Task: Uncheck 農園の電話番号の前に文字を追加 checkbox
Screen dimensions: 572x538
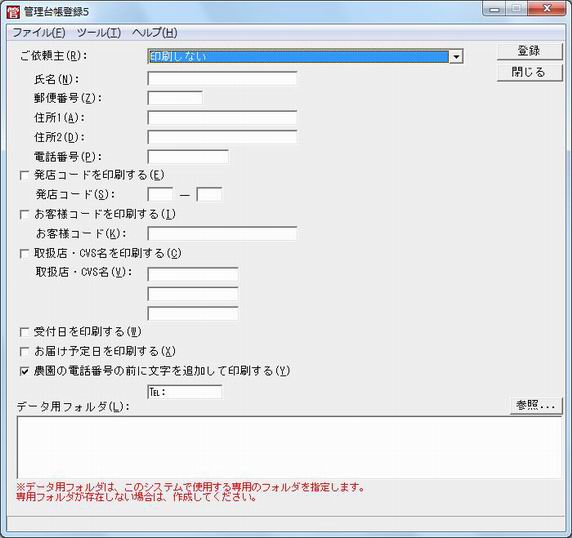Action: point(24,371)
